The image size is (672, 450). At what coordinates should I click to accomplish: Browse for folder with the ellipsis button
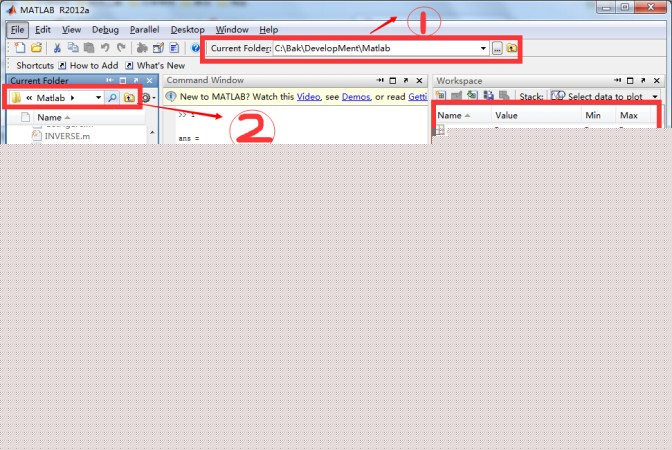coord(497,48)
